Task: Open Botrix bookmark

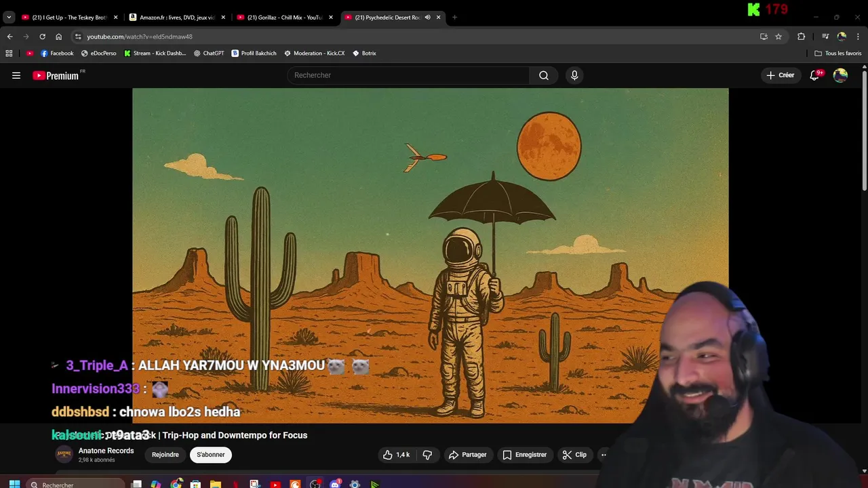Action: point(364,53)
